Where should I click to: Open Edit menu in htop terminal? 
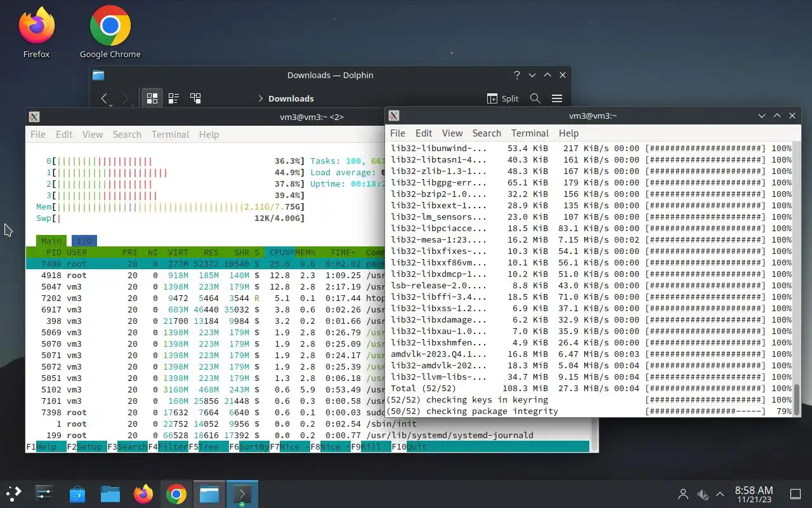click(64, 134)
